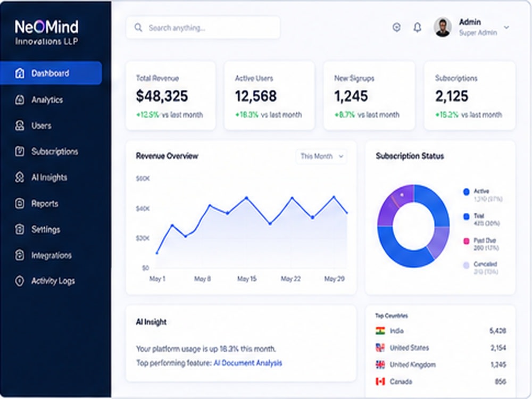Image resolution: width=532 pixels, height=399 pixels.
Task: Click the Admin profile avatar
Action: coord(443,27)
